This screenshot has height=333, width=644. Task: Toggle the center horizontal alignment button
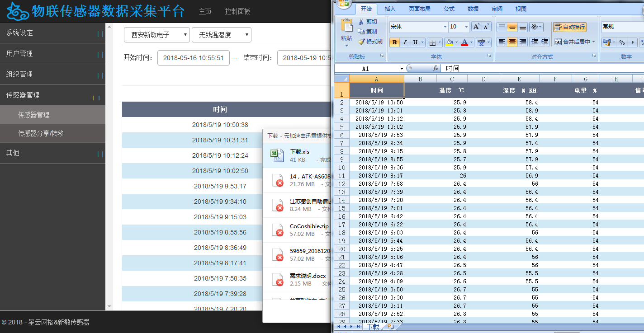point(512,42)
